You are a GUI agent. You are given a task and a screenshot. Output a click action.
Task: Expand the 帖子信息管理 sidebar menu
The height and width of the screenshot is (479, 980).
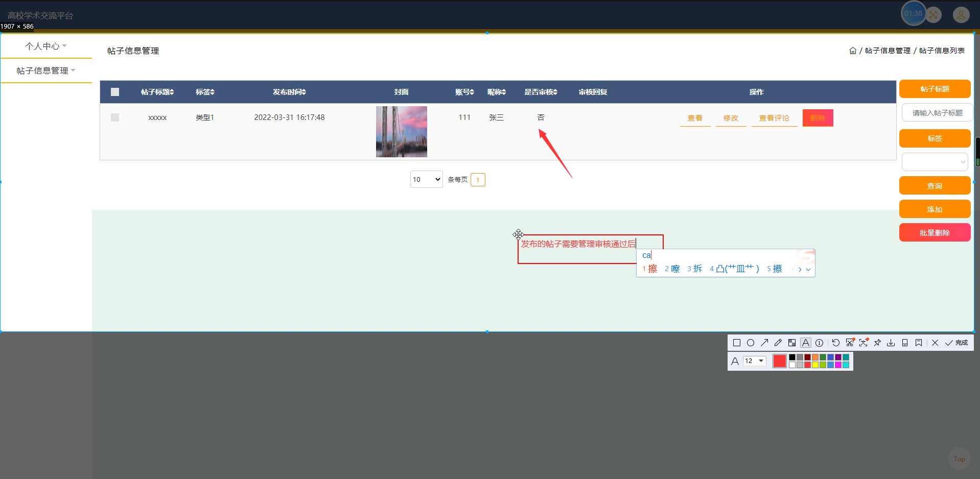click(x=46, y=70)
